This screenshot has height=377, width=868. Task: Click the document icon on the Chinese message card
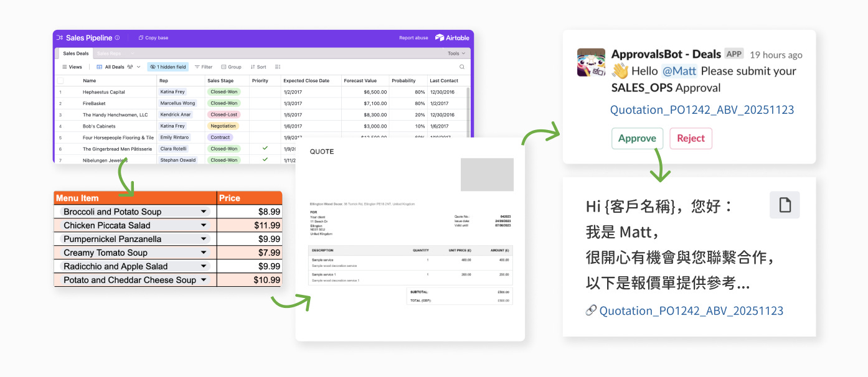pos(785,205)
